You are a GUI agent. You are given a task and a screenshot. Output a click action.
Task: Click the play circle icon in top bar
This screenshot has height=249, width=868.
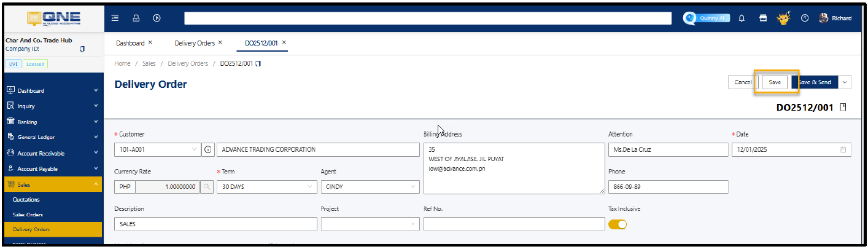[157, 18]
